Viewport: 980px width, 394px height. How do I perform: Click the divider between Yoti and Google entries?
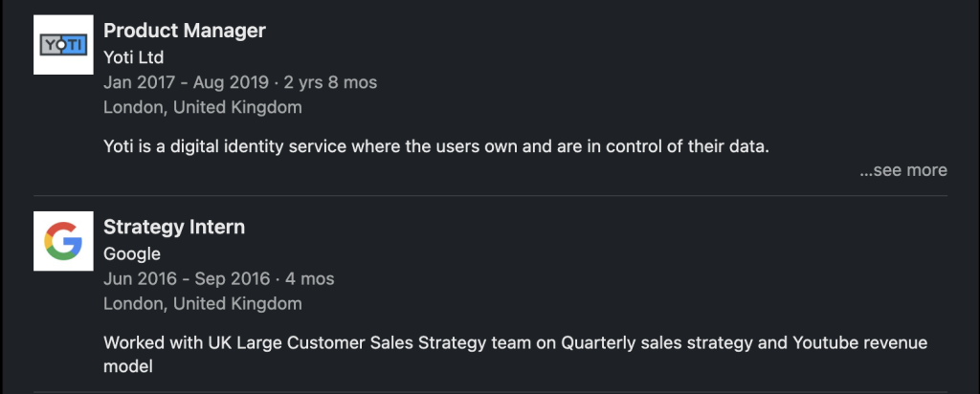click(491, 195)
